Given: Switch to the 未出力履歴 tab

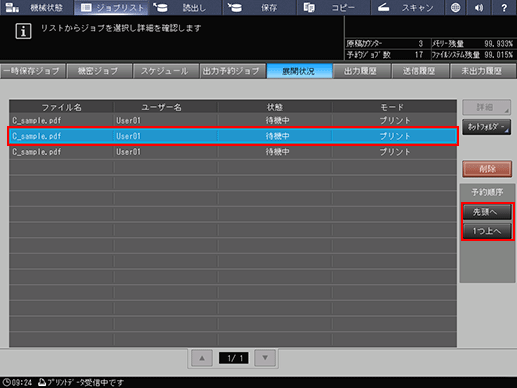Looking at the screenshot, I should (482, 71).
